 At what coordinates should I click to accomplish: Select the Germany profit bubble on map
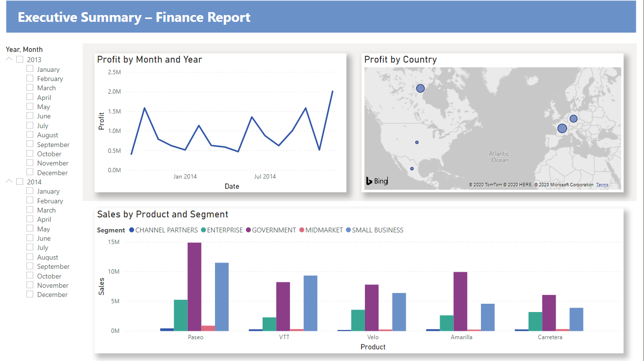point(573,118)
